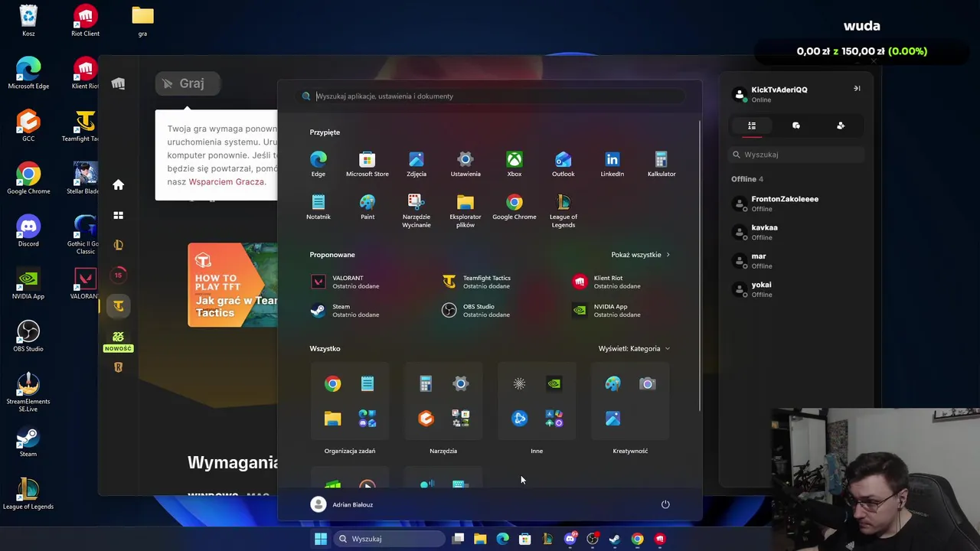Select friend yokai
The width and height of the screenshot is (980, 551).
click(x=796, y=289)
